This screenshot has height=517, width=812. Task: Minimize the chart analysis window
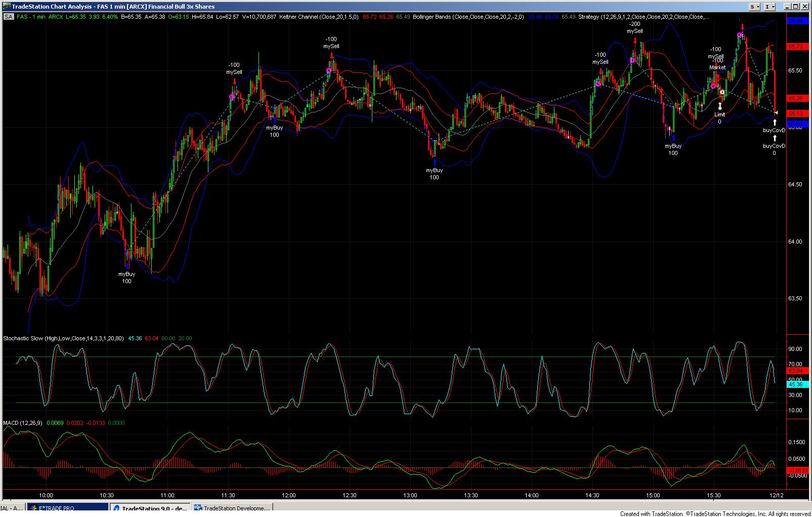[787, 7]
